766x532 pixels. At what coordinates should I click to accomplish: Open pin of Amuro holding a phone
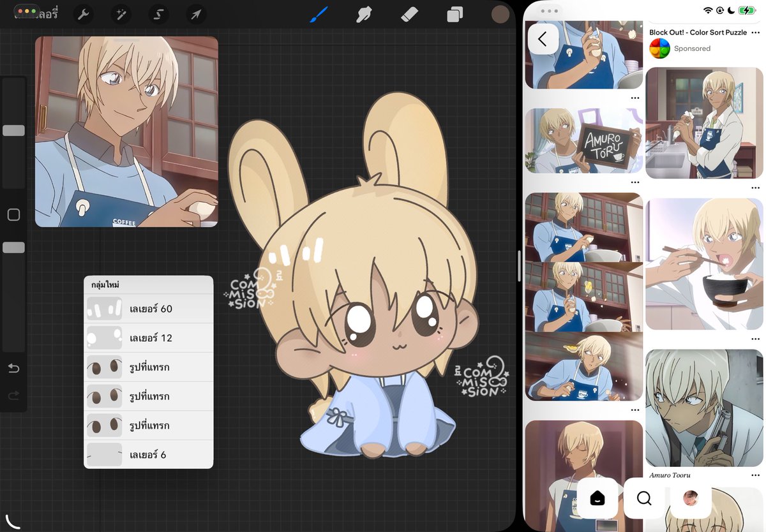pos(705,408)
